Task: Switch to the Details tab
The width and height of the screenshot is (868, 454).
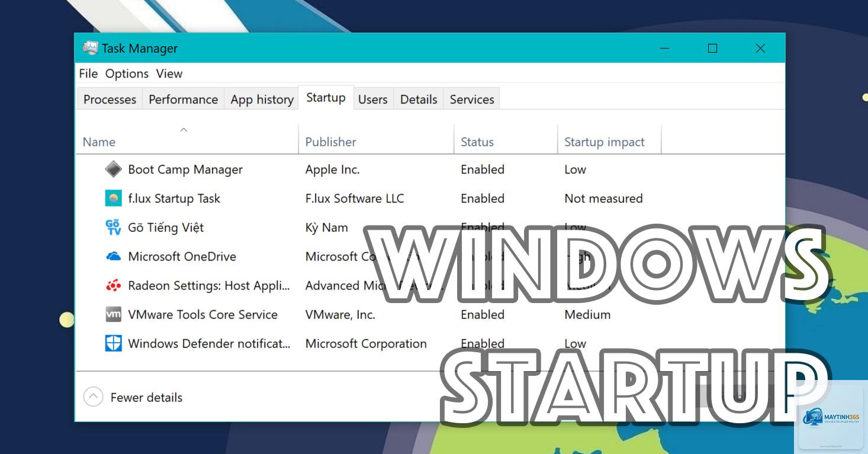Action: pos(419,99)
